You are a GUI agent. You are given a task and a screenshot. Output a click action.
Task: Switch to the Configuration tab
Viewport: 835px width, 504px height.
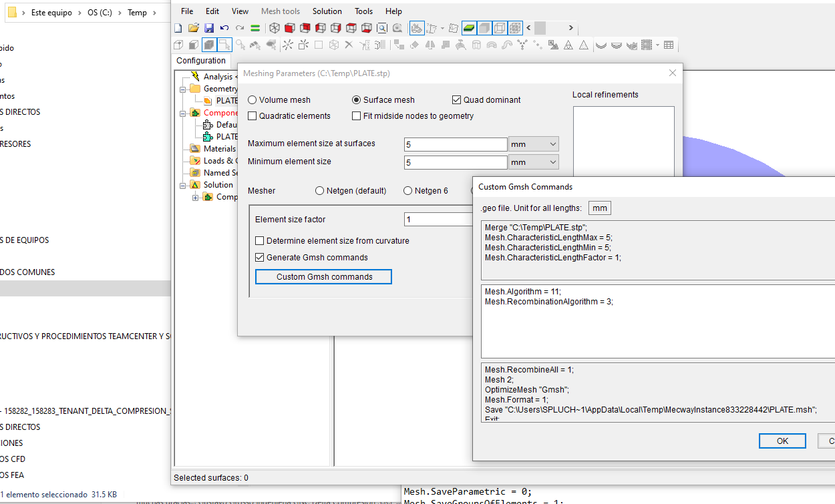point(201,60)
